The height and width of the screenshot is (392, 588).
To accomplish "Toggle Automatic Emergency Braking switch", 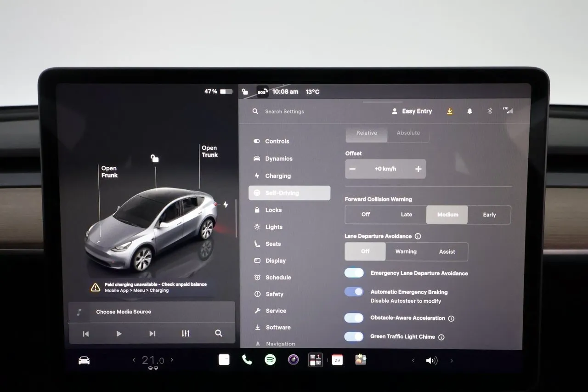I will [354, 292].
